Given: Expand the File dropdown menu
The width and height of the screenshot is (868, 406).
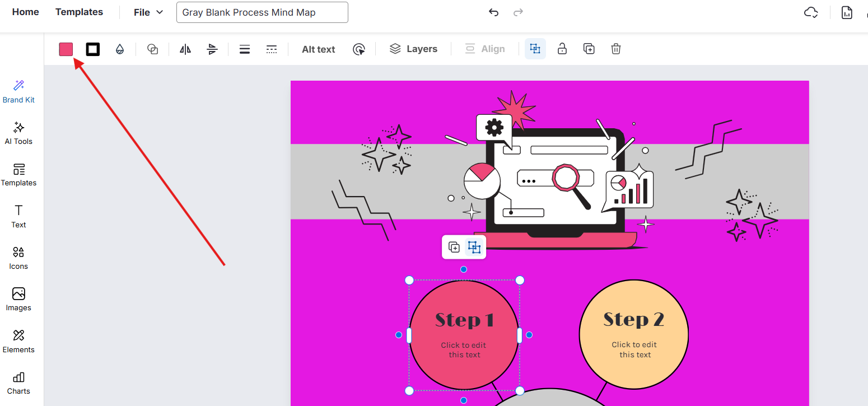Looking at the screenshot, I should [148, 12].
